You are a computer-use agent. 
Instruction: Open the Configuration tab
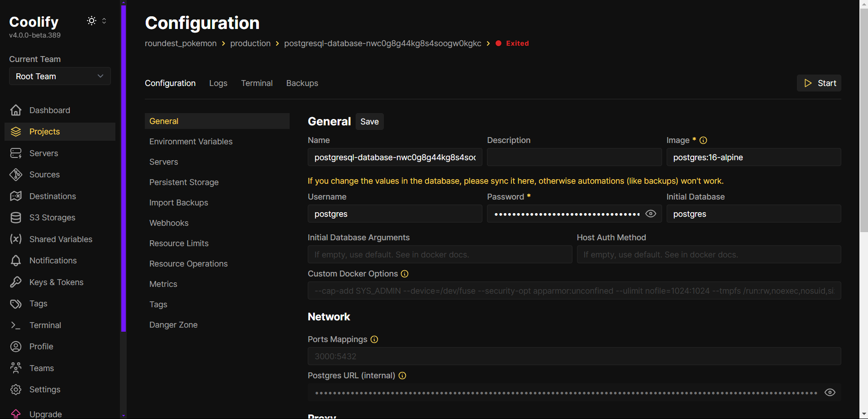[170, 83]
